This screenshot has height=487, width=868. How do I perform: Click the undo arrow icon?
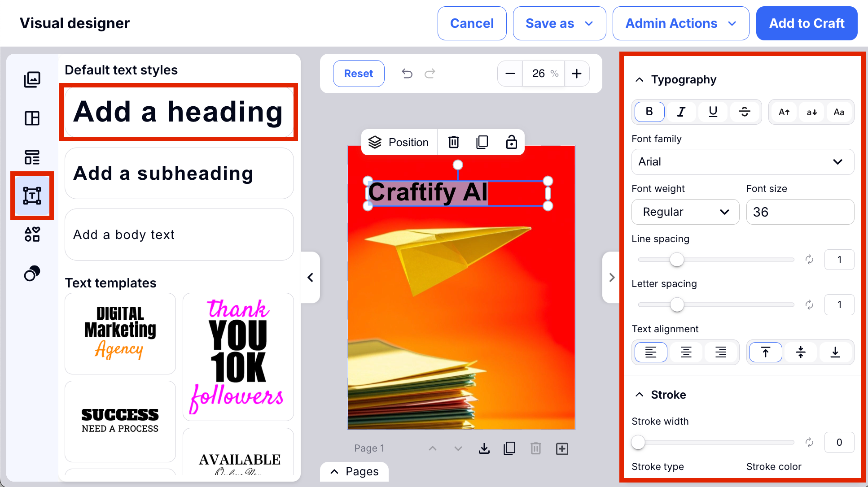click(x=407, y=74)
